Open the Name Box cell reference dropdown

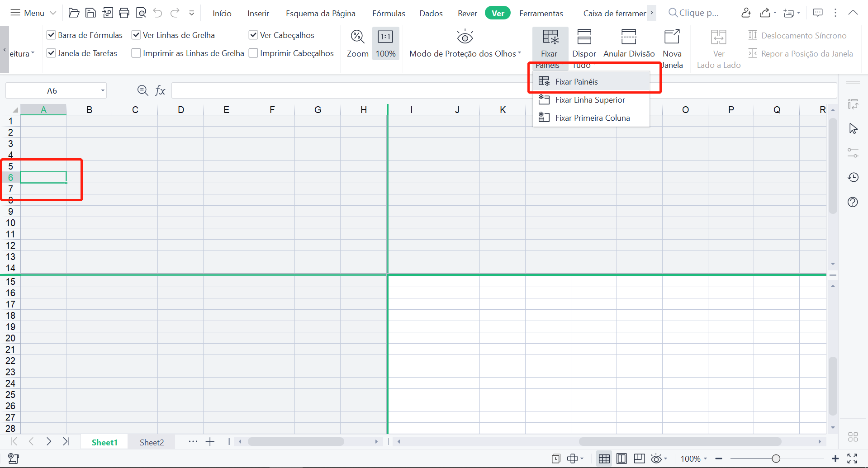tap(103, 91)
